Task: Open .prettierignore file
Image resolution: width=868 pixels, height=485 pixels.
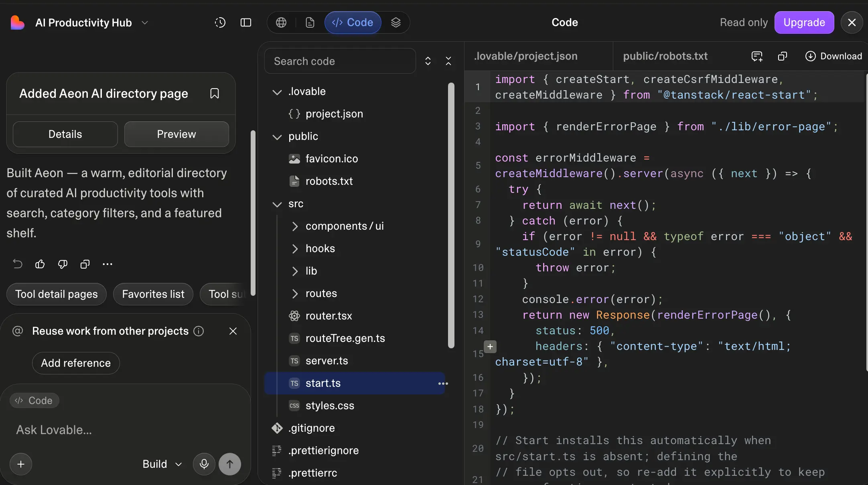Action: tap(355, 451)
